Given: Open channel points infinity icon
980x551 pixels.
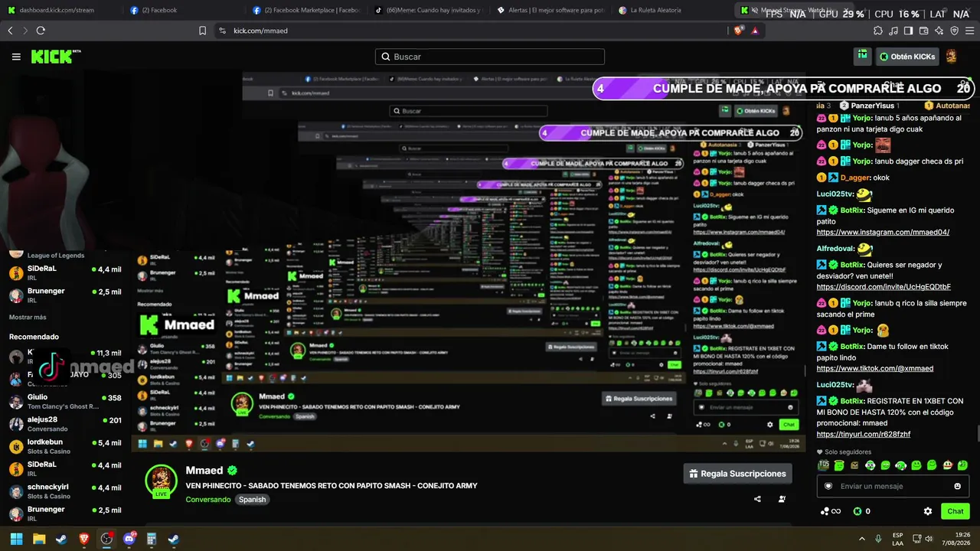Looking at the screenshot, I should click(831, 511).
